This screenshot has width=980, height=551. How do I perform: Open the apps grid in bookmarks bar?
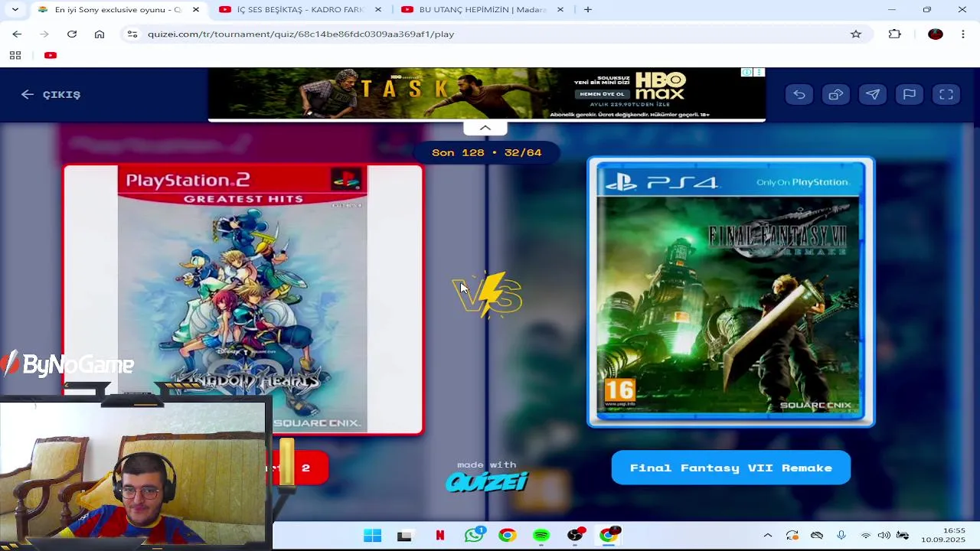point(15,55)
